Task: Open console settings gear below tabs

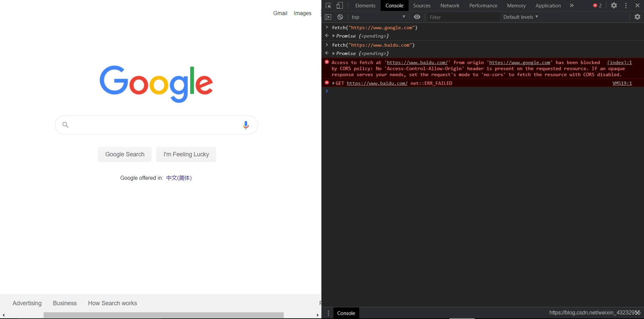Action: pyautogui.click(x=637, y=17)
